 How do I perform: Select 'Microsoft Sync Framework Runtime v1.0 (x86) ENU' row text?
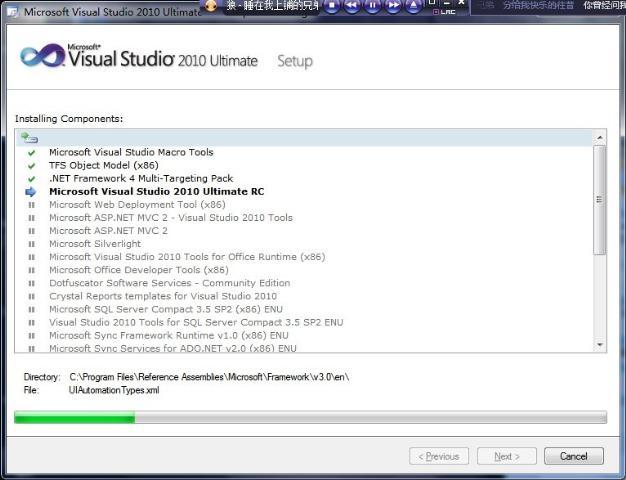[169, 335]
